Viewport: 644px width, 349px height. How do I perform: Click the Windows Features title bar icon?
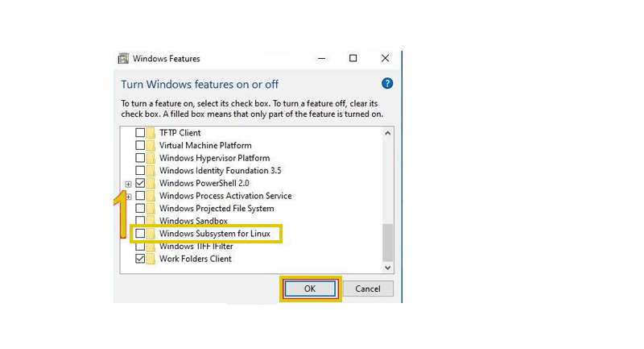(x=123, y=58)
